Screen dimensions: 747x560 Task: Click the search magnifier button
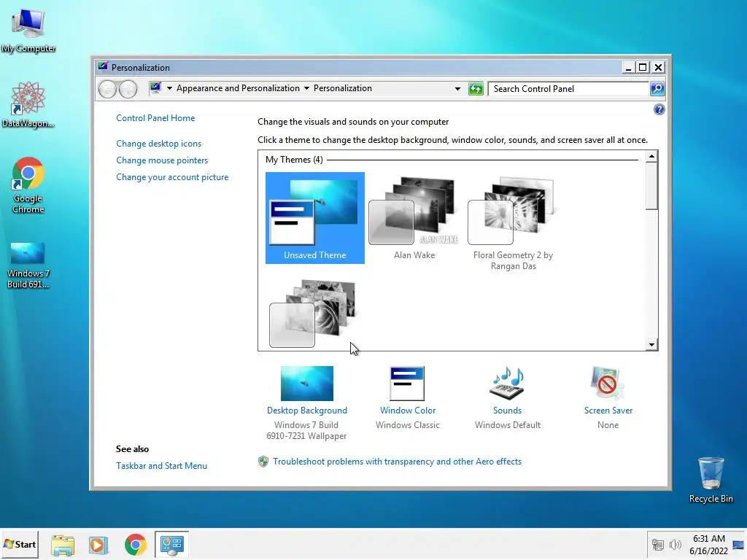(x=657, y=88)
